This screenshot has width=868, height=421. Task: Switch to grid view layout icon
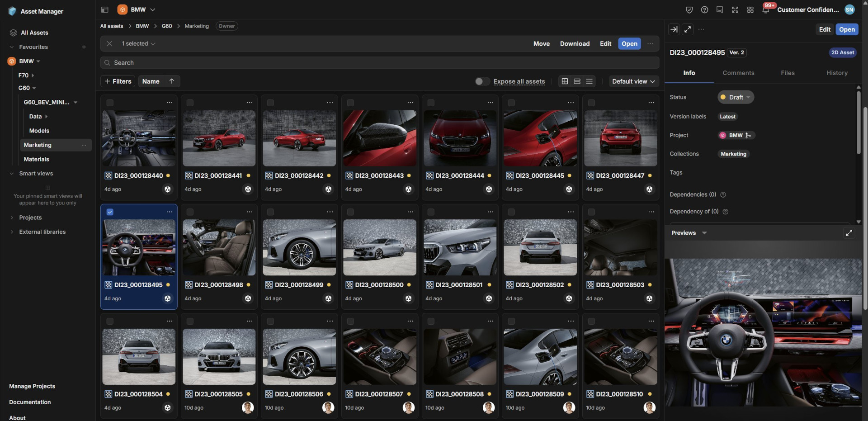pos(565,81)
